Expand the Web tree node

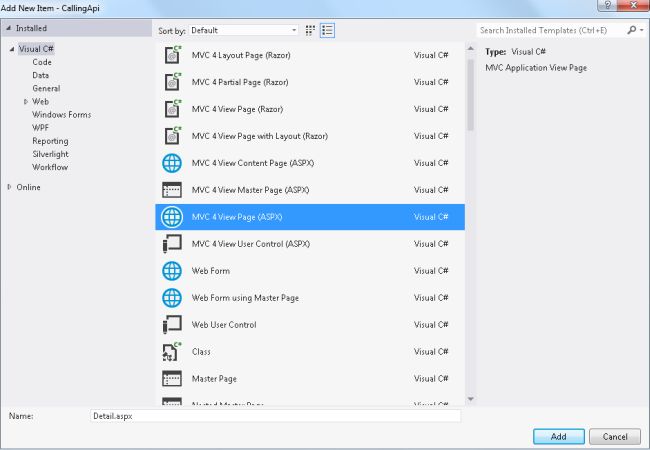tap(26, 102)
